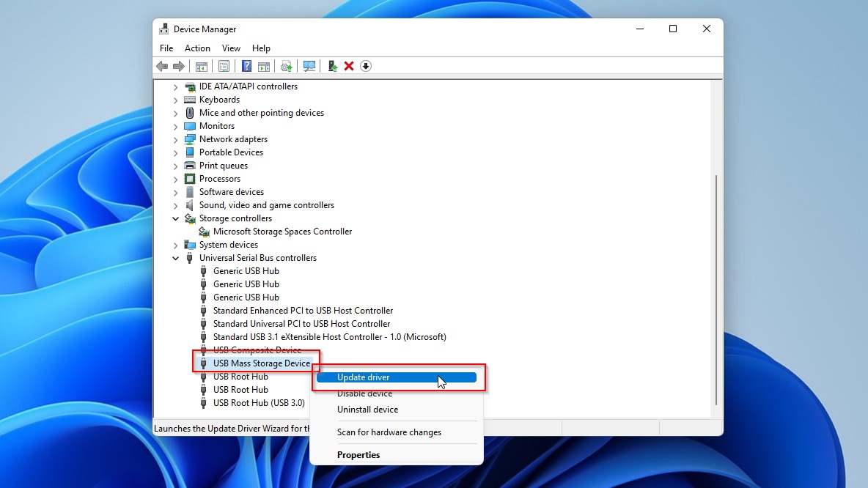Expand the Sound, video and game controllers category
868x488 pixels.
175,205
